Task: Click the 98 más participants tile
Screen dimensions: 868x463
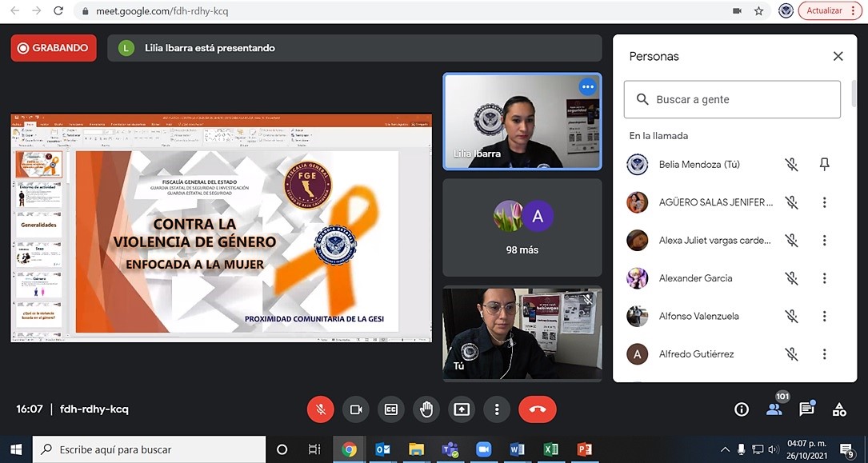Action: click(x=522, y=228)
